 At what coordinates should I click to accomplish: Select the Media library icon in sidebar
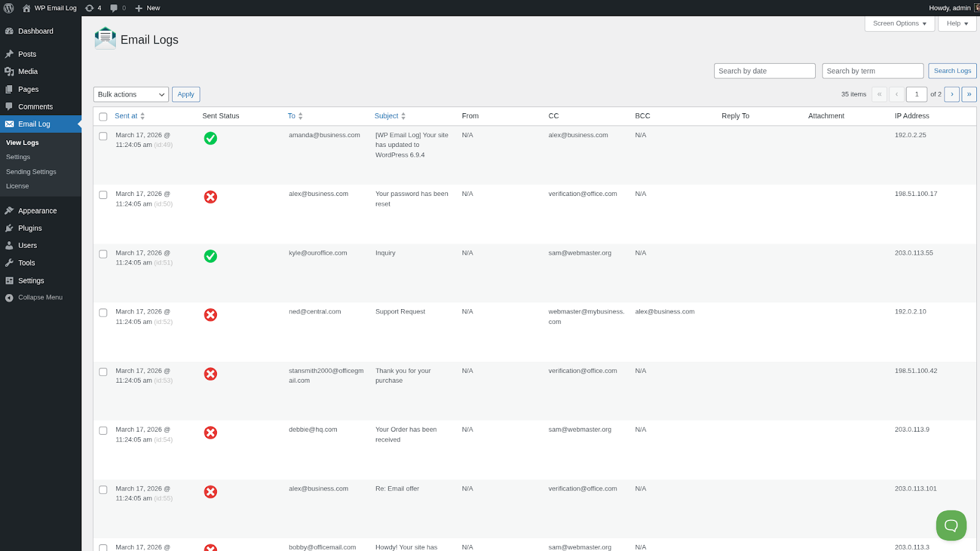click(x=10, y=71)
